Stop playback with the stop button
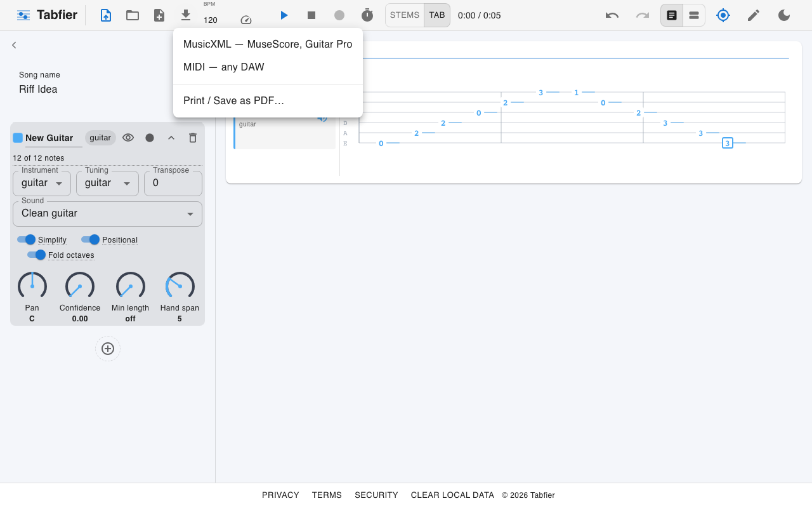 click(311, 15)
